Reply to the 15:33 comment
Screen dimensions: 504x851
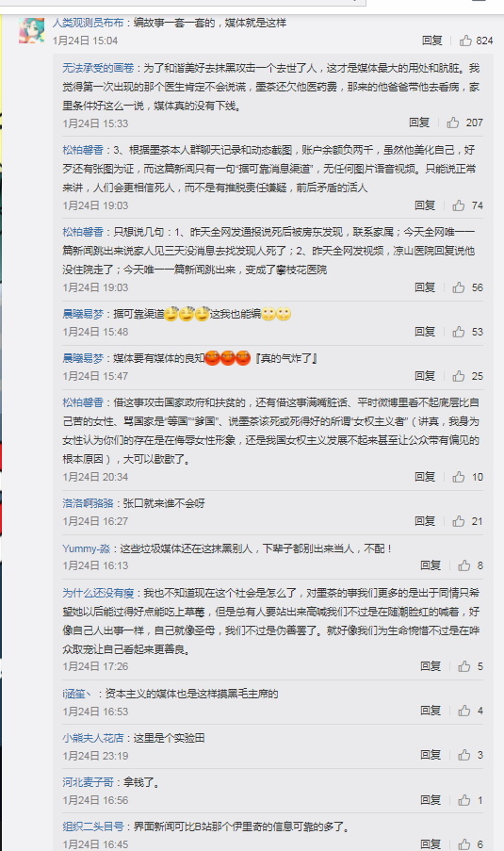[x=419, y=123]
